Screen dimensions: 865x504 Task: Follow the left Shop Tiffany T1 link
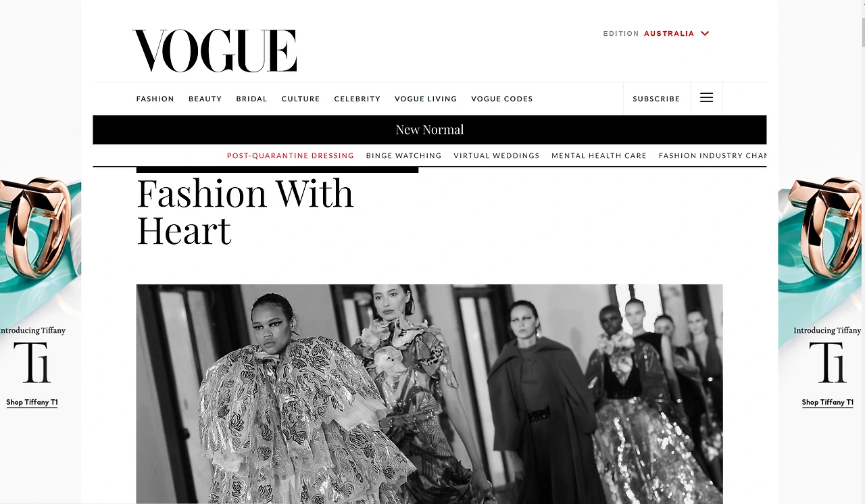(32, 402)
